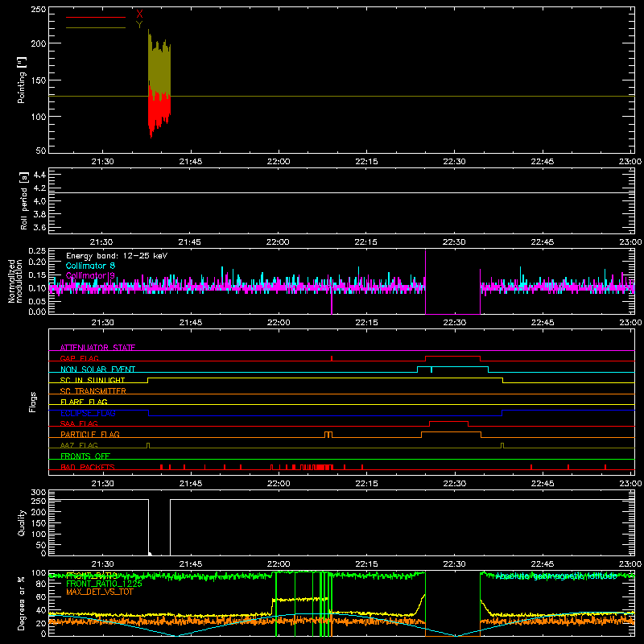Click the blue ECLIPSE_FLAG label
644x644 pixels.
[88, 413]
